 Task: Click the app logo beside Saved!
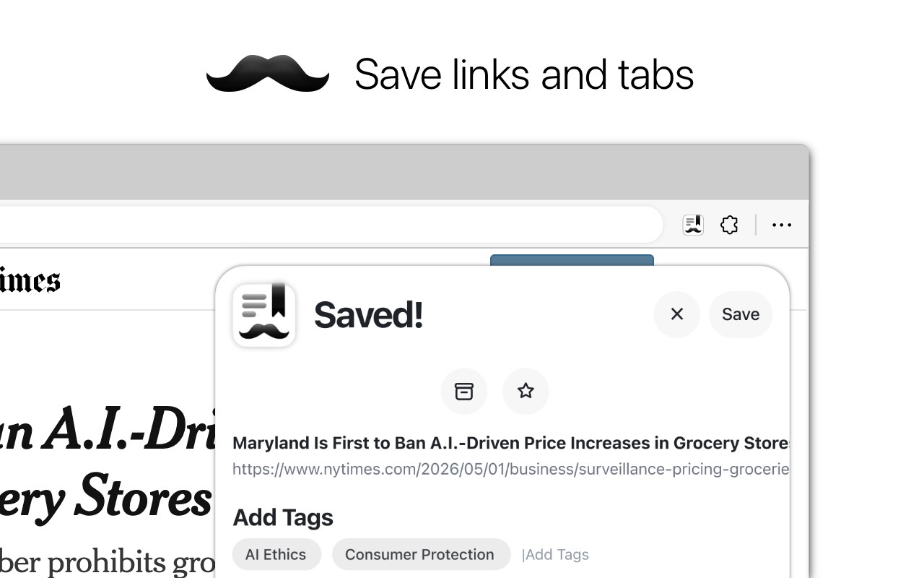click(264, 314)
